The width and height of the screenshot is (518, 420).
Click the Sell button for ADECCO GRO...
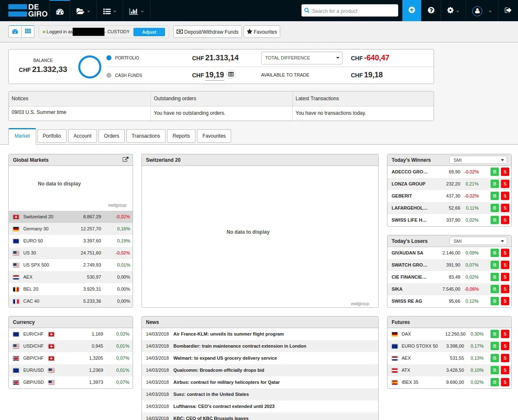point(505,172)
